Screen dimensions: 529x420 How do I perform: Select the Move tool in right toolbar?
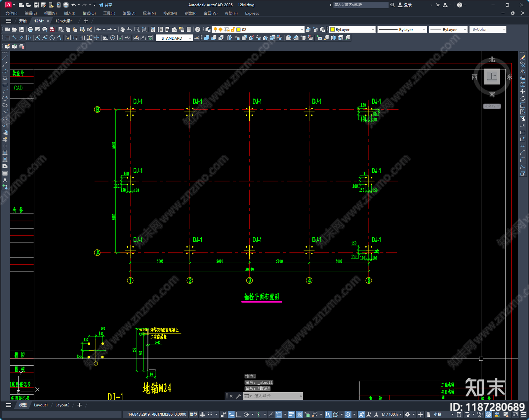pyautogui.click(x=523, y=92)
